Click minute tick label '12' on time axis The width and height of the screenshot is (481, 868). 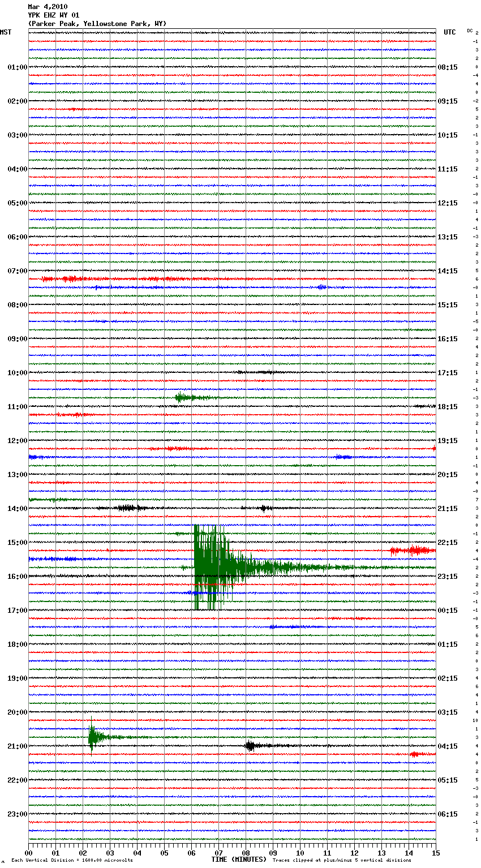coord(355,853)
